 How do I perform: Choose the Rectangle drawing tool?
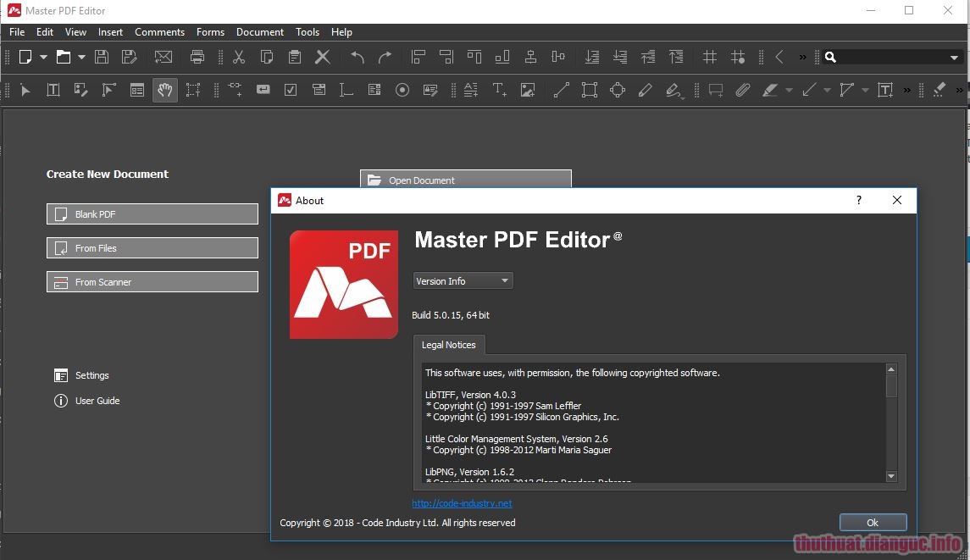[x=590, y=91]
